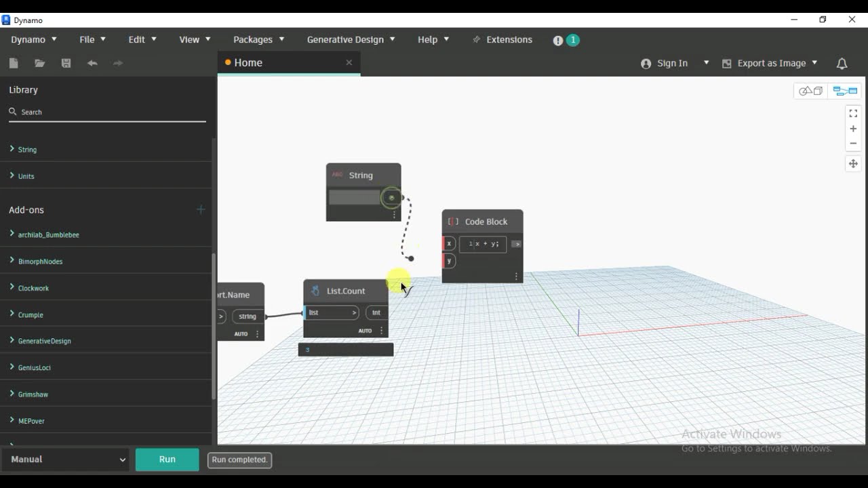Image resolution: width=868 pixels, height=488 pixels.
Task: Click Zoom to Fit icon
Action: (x=853, y=113)
